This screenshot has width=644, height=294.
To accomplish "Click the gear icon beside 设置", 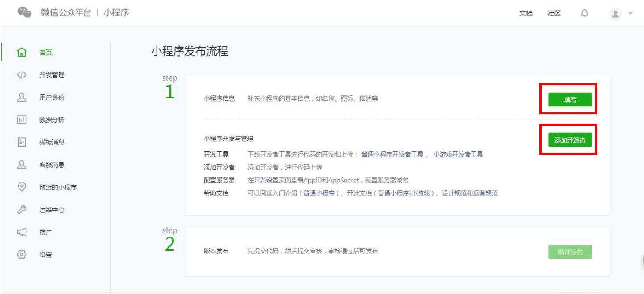I will (x=22, y=255).
